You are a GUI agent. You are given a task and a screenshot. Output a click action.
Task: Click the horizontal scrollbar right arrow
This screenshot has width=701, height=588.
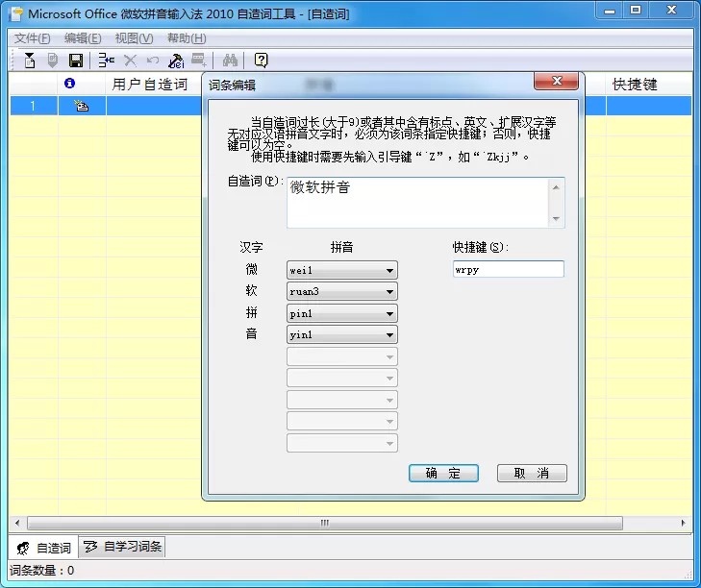click(x=683, y=523)
